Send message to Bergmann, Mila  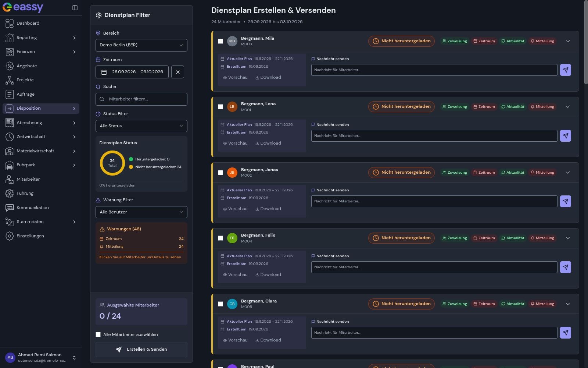566,70
